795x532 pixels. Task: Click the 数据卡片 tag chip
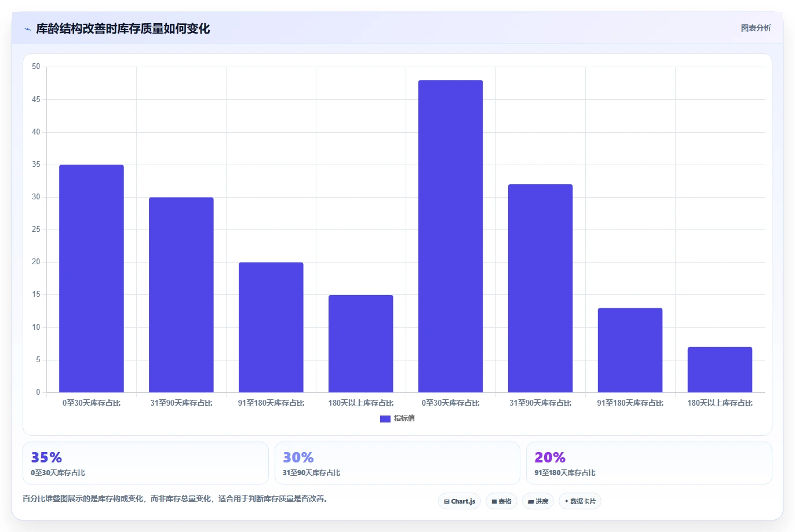(580, 501)
